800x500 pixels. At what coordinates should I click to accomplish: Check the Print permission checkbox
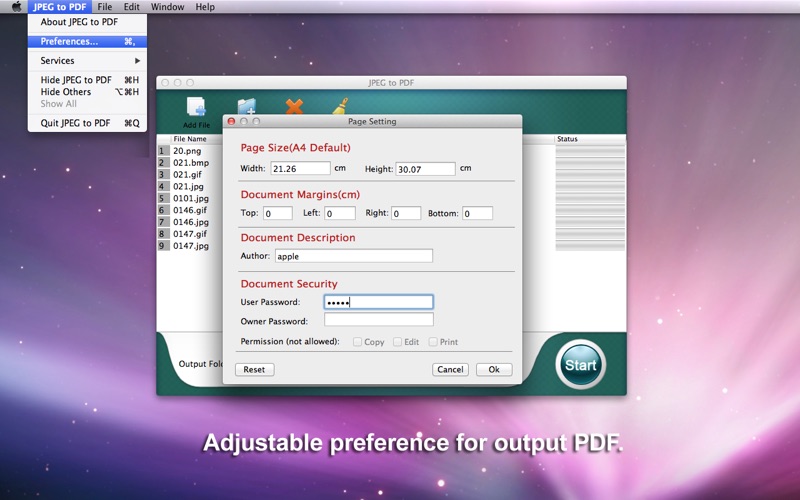[433, 342]
